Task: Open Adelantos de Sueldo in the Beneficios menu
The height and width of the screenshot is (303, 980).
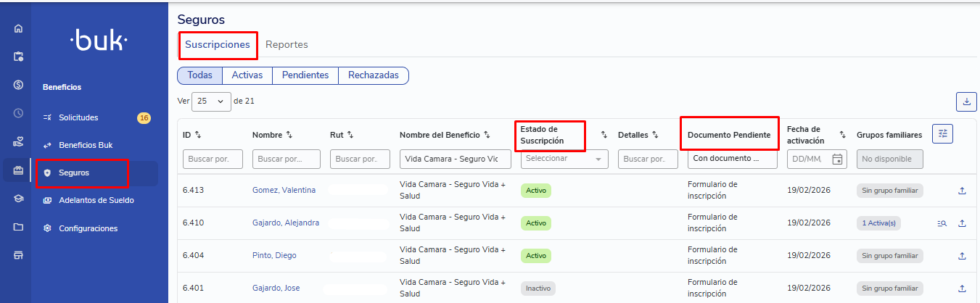Action: tap(96, 200)
